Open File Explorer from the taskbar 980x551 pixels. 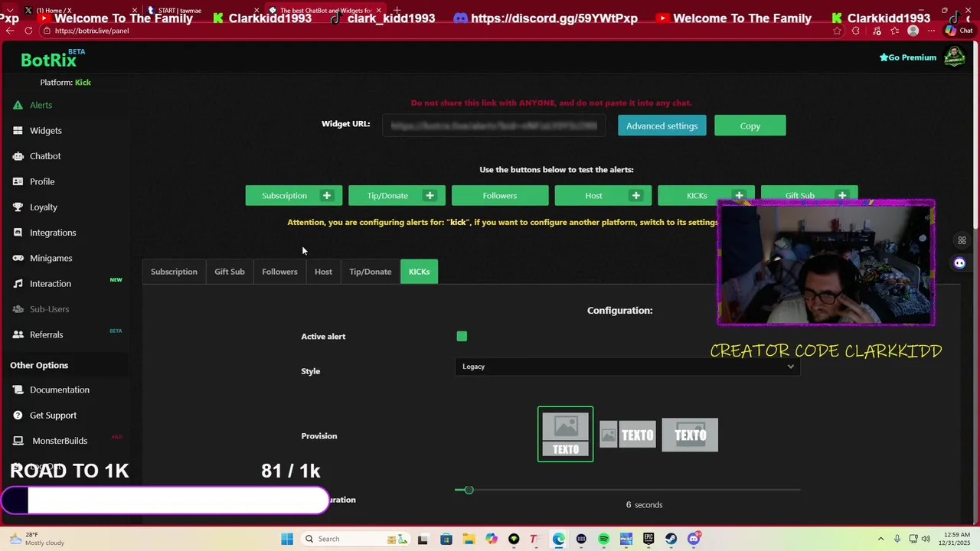469,539
